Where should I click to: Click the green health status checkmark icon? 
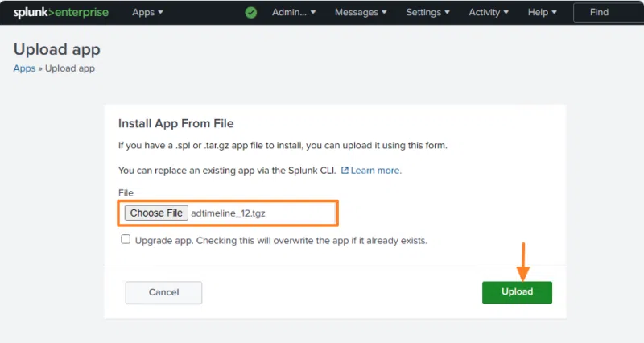(x=251, y=13)
